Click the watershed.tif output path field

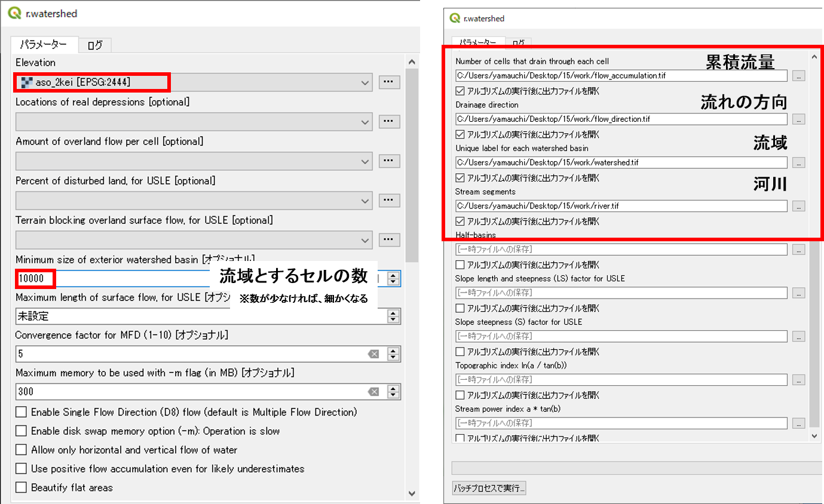[621, 162]
